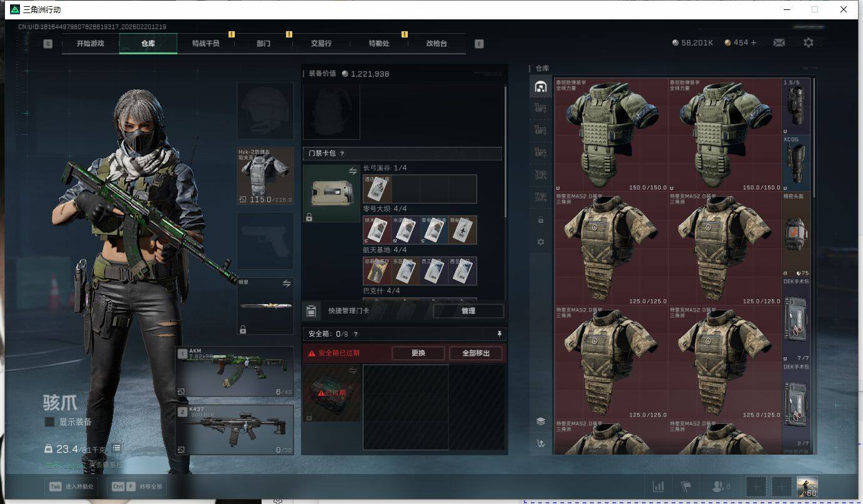
Task: Click the gold currency 454 balance
Action: point(741,42)
